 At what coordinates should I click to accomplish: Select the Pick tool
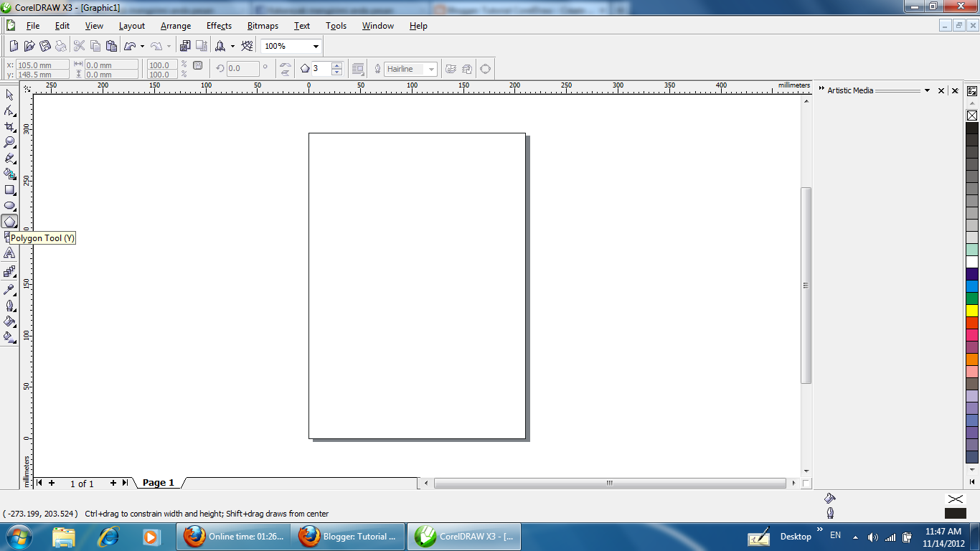click(10, 95)
